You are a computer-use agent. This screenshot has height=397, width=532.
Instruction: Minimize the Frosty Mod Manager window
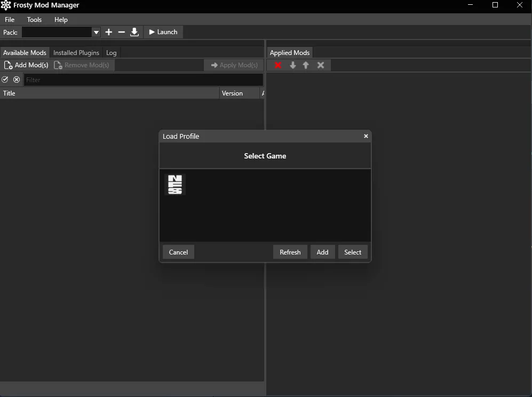pos(470,5)
